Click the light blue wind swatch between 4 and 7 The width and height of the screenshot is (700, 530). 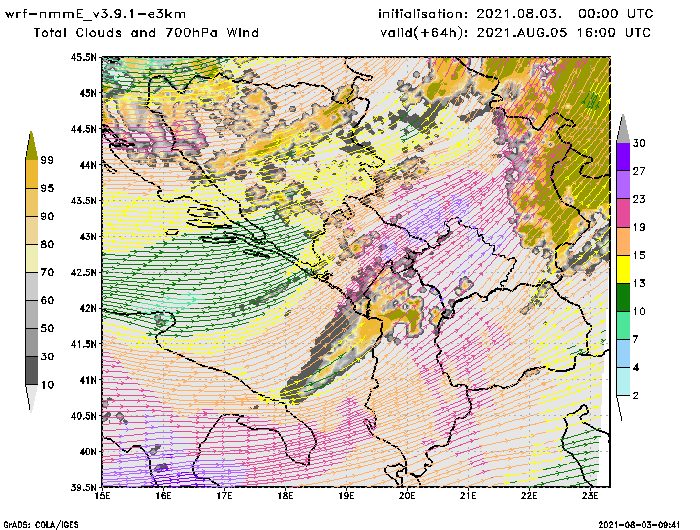623,354
